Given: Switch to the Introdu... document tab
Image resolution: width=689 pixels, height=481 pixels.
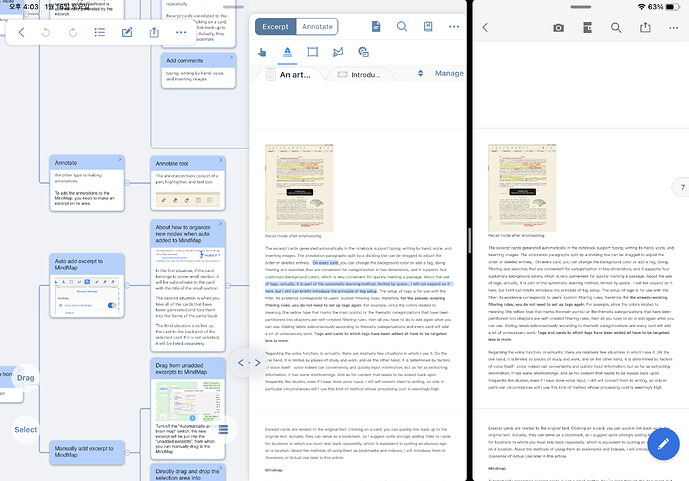Looking at the screenshot, I should pyautogui.click(x=360, y=75).
